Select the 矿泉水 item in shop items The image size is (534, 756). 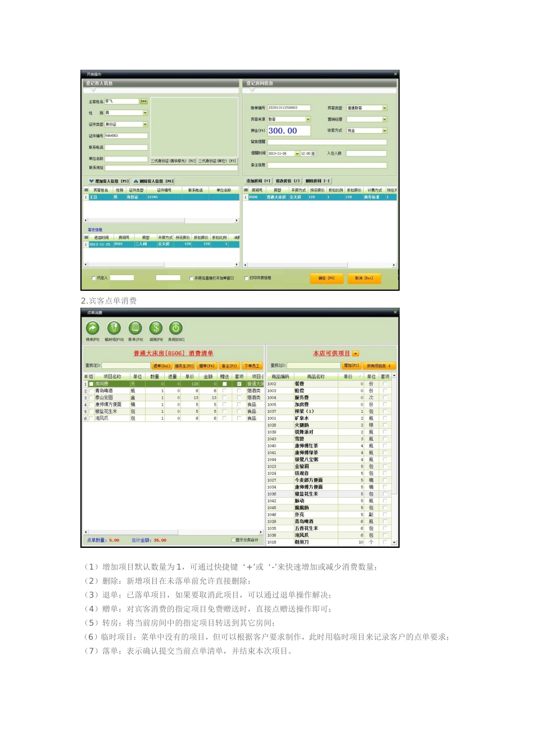[329, 418]
